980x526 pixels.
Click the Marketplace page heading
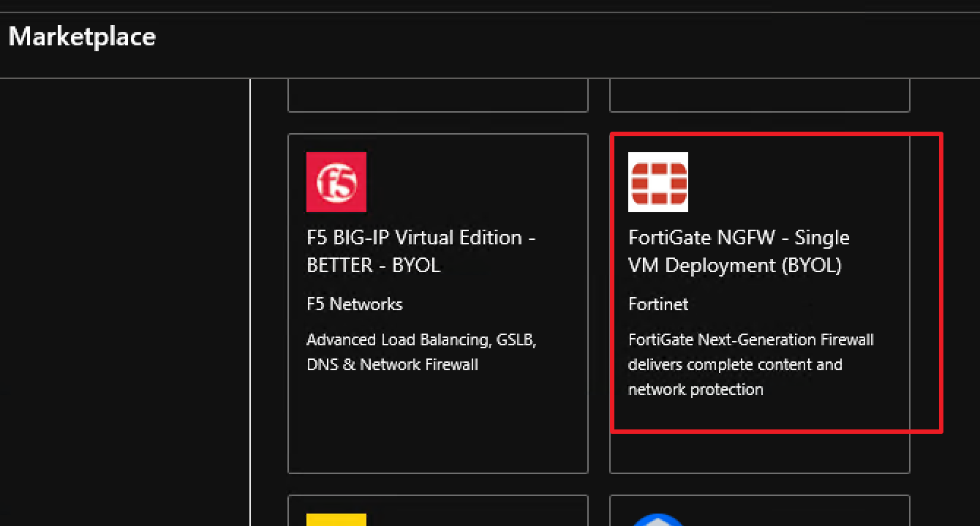point(81,36)
